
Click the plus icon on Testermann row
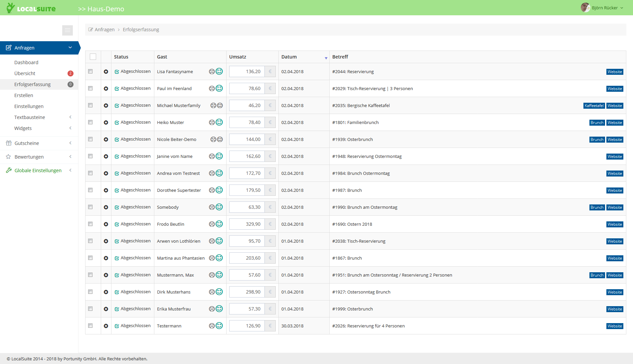coord(106,326)
